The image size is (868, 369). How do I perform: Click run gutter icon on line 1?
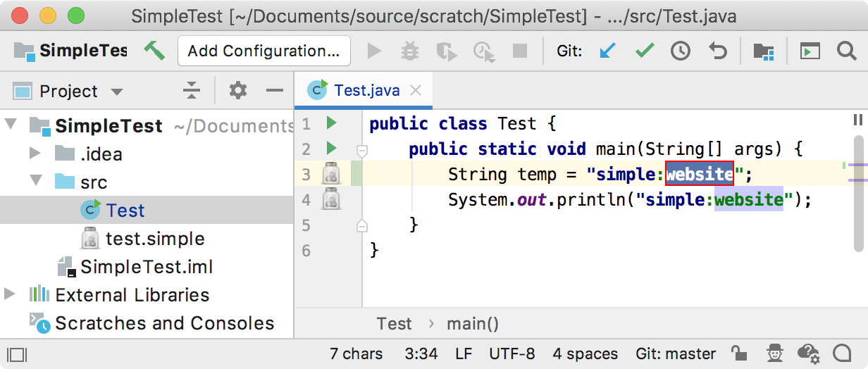(x=331, y=124)
